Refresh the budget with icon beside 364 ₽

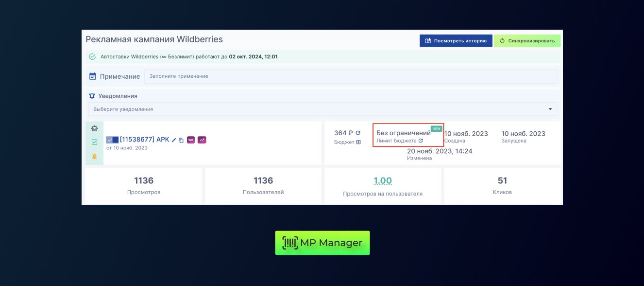358,133
